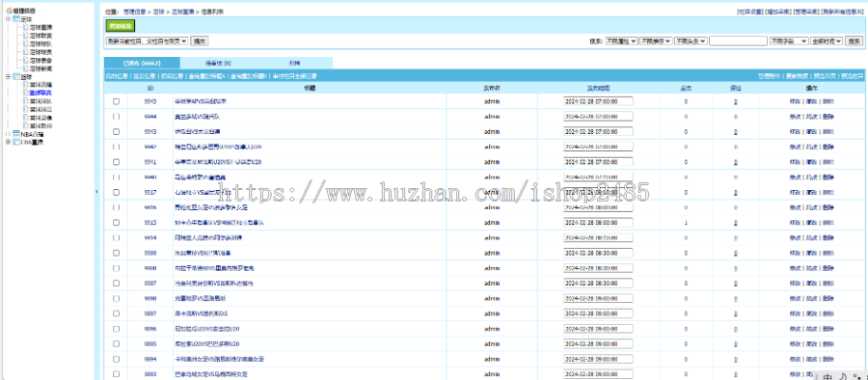Tick the checkbox for row ID 9894
The image size is (868, 380).
[x=117, y=359]
